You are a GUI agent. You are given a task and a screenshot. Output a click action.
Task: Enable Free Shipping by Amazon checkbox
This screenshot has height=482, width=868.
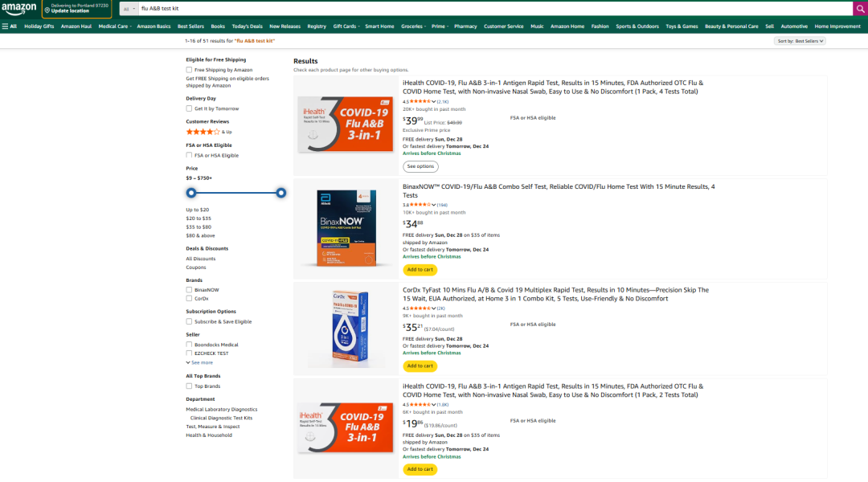point(189,70)
